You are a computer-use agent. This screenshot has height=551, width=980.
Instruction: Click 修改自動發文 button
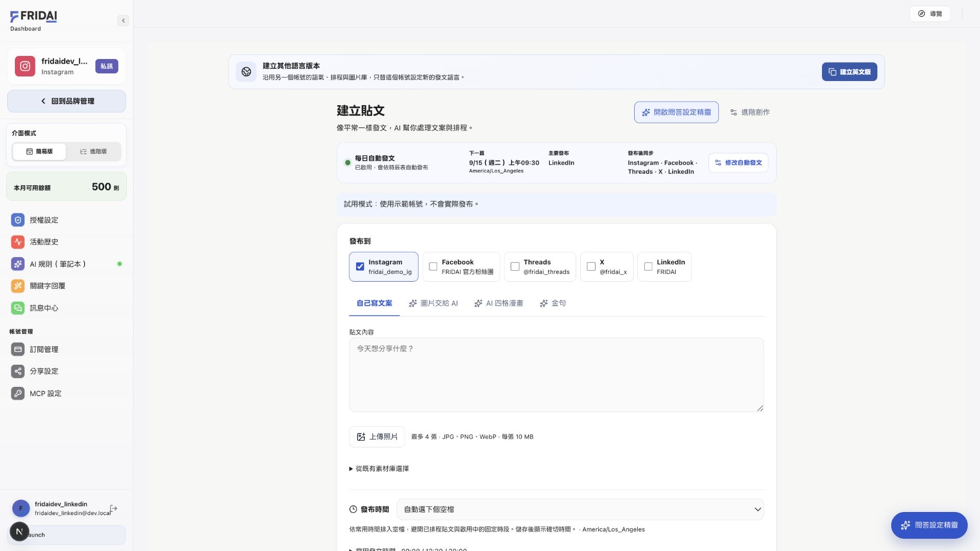pyautogui.click(x=738, y=163)
